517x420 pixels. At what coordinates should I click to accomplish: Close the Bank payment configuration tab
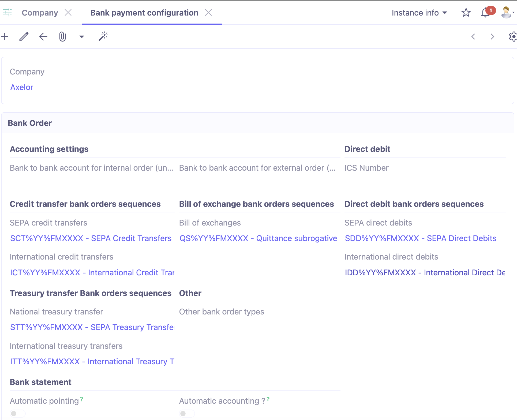(208, 13)
